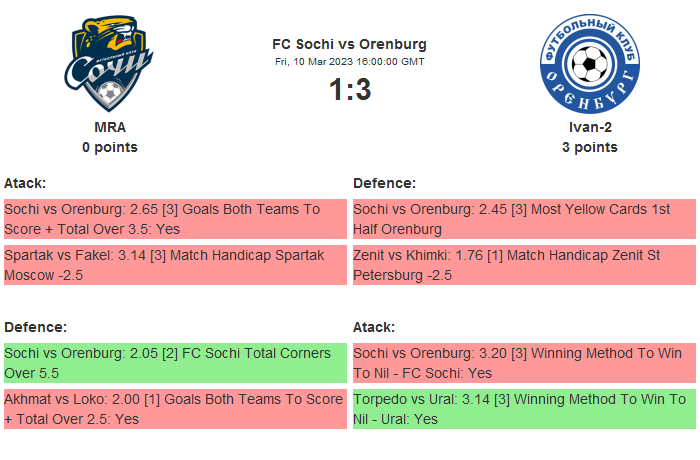Select the Spartak vs Fakel handicap bet

tap(175, 265)
